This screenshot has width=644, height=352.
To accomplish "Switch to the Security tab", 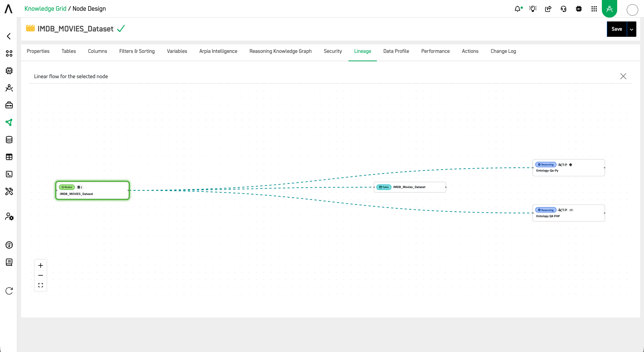I will click(x=333, y=51).
